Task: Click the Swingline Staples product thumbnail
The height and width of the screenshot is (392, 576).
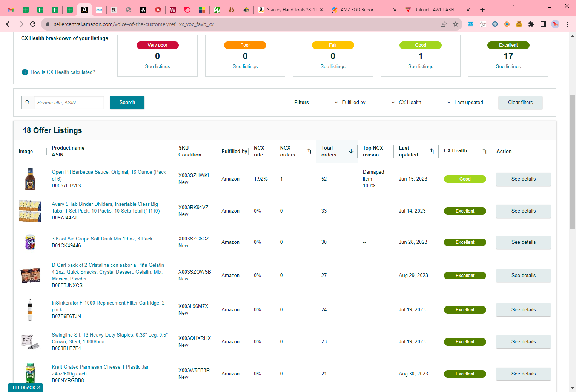Action: click(x=30, y=342)
